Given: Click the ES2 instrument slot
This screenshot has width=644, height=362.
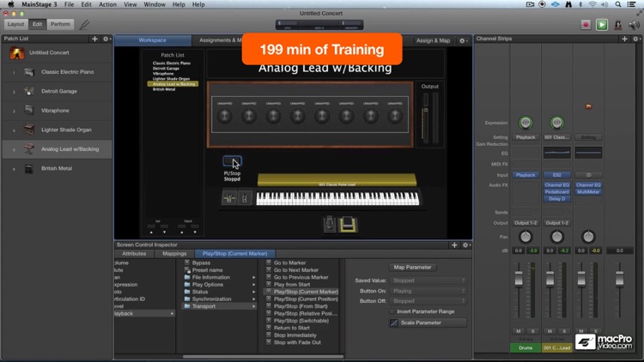Looking at the screenshot, I should point(557,175).
